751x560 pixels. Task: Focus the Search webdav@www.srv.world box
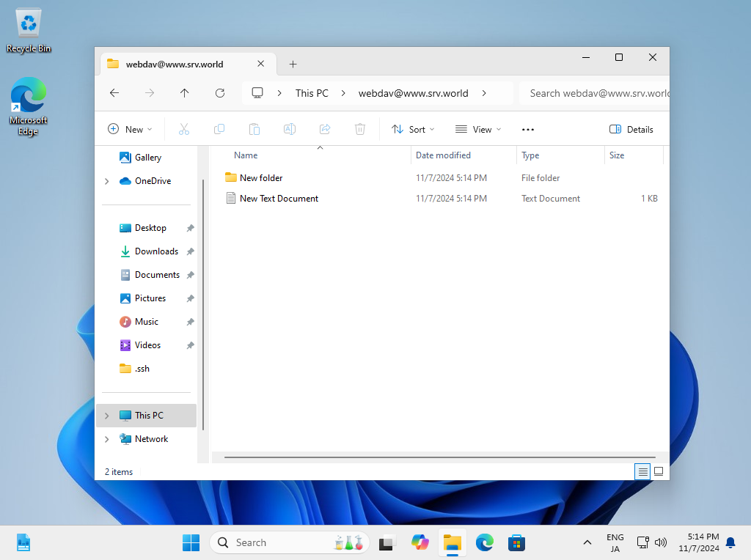[594, 93]
